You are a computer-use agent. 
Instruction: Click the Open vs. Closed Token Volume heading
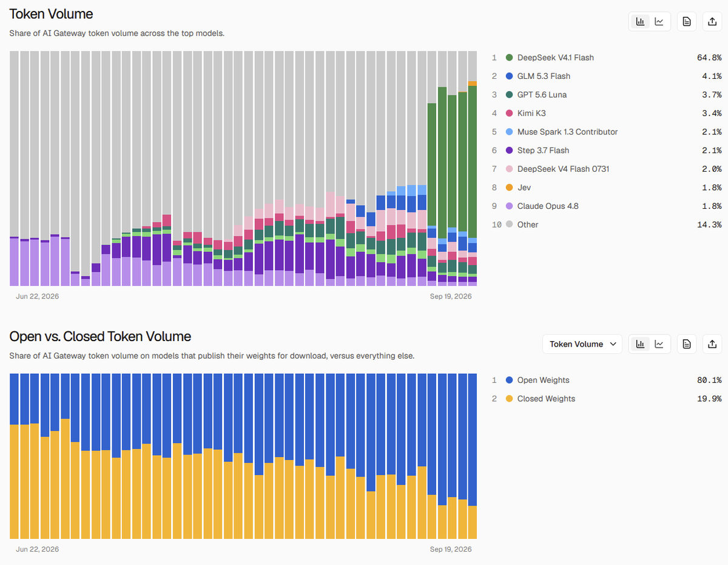click(100, 336)
